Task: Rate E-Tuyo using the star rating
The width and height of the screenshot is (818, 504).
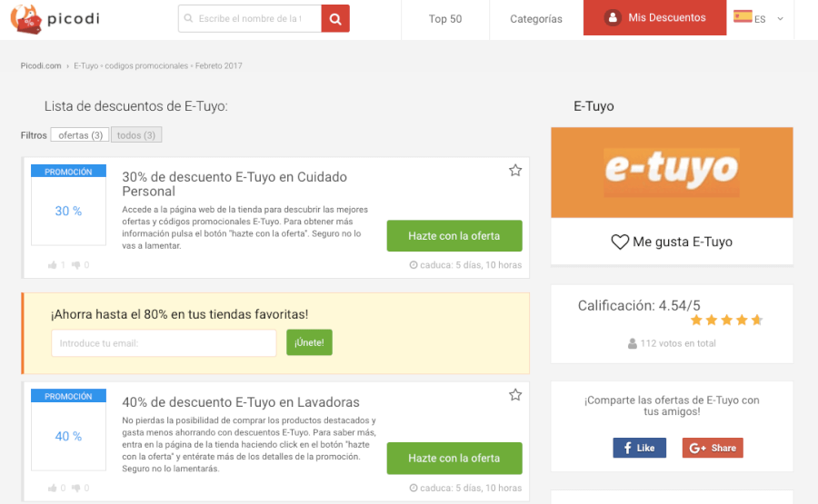Action: pos(726,321)
